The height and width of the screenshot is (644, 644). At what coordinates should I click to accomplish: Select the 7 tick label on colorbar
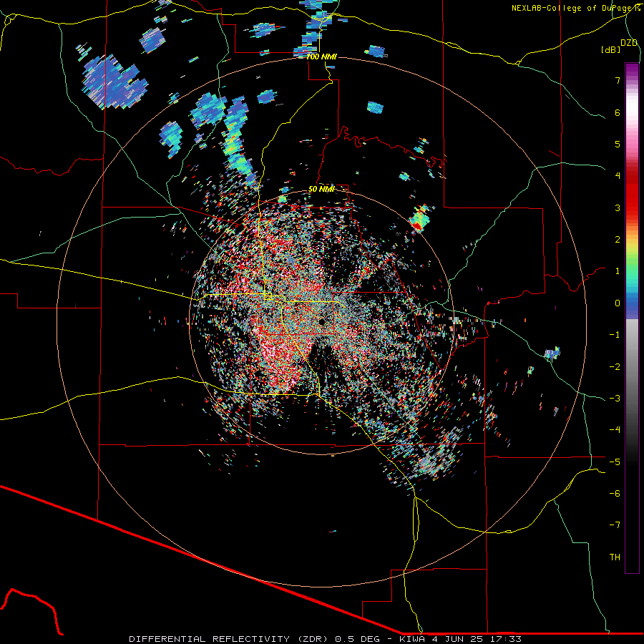(618, 80)
